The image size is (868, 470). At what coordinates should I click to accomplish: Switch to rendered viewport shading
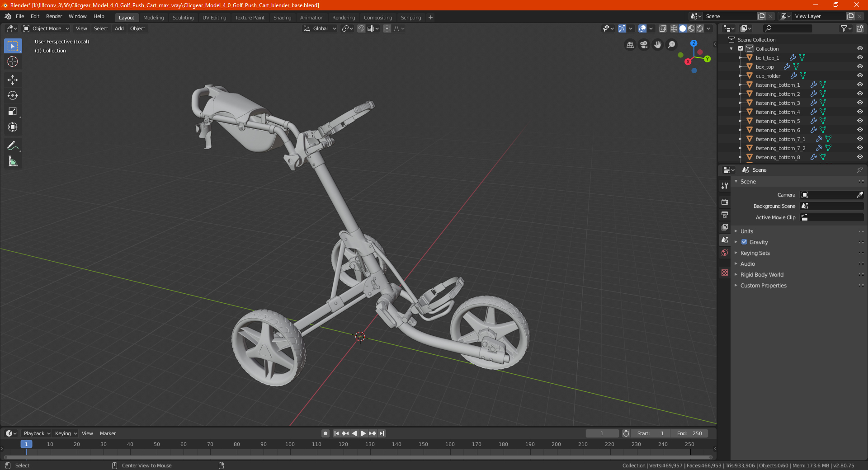coord(700,28)
